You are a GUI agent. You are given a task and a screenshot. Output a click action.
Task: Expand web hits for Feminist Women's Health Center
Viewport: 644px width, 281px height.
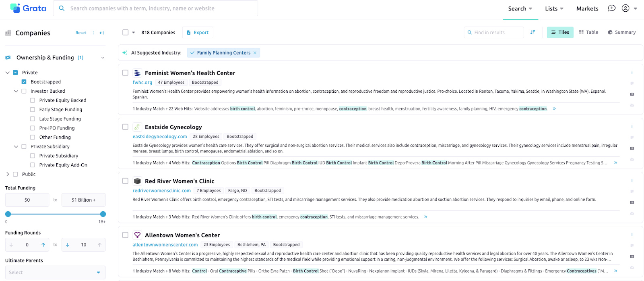coord(554,109)
